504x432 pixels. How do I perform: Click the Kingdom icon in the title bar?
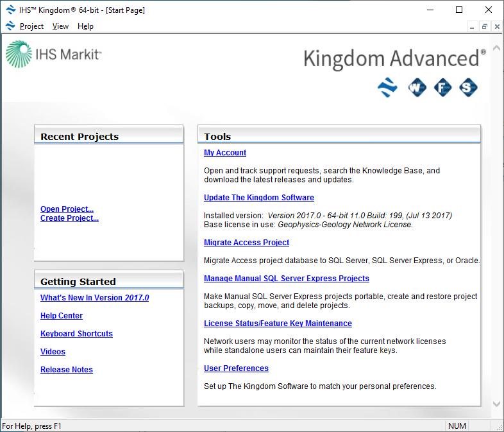click(x=11, y=10)
